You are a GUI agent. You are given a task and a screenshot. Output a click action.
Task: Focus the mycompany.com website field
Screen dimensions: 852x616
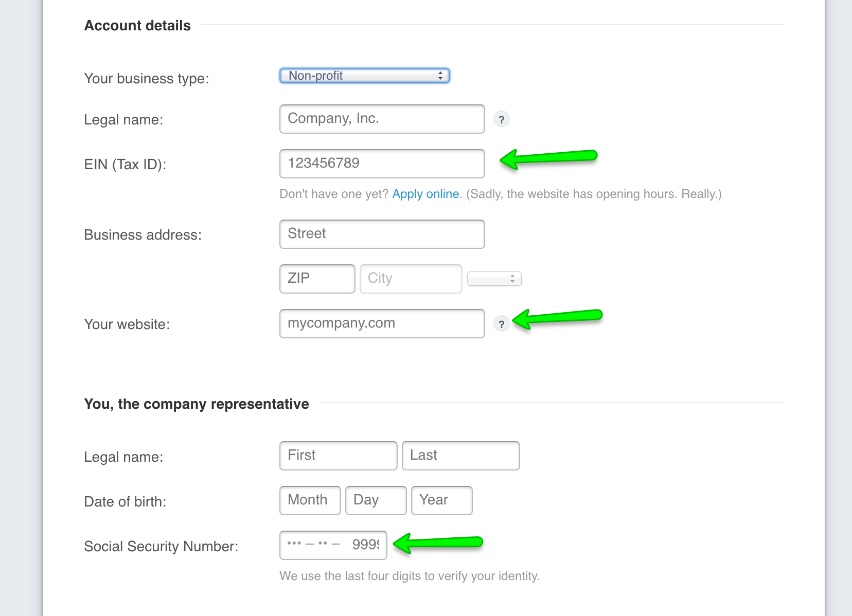tap(382, 323)
